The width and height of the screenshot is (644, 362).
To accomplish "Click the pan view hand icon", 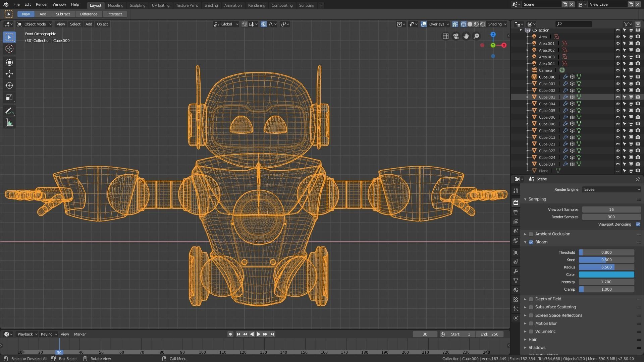I will point(466,36).
